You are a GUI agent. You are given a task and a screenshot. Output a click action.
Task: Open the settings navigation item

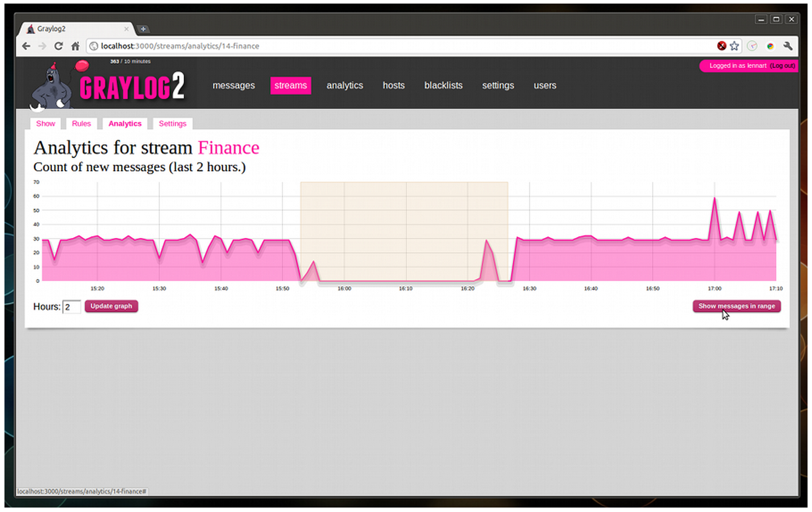[498, 85]
